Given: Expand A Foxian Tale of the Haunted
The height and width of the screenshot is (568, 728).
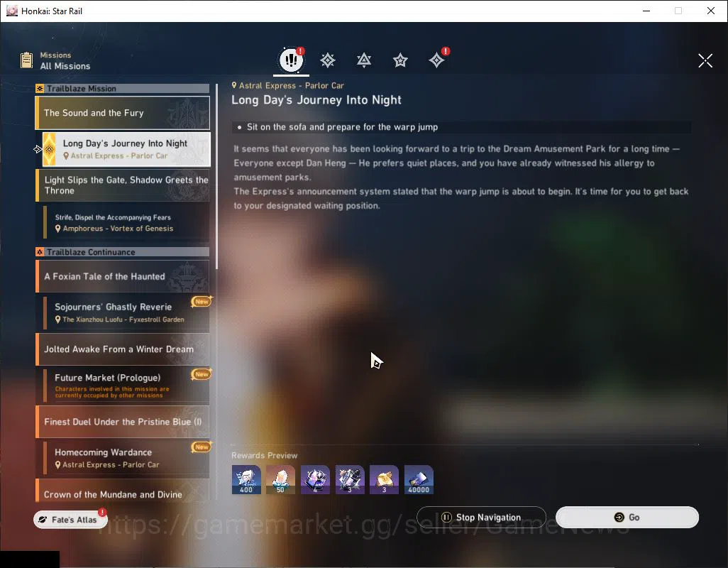Looking at the screenshot, I should click(123, 276).
